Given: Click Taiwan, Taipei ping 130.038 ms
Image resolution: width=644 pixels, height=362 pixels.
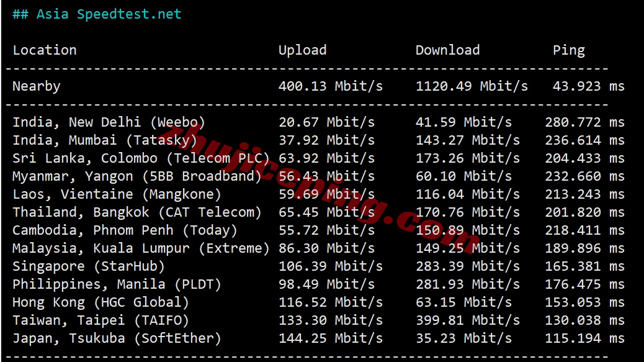Looking at the screenshot, I should (x=584, y=320).
